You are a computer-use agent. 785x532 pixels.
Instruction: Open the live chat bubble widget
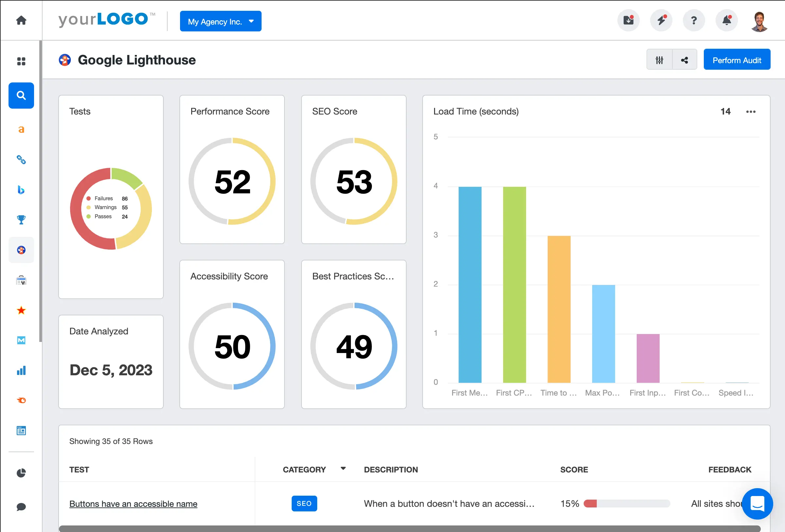click(x=757, y=504)
